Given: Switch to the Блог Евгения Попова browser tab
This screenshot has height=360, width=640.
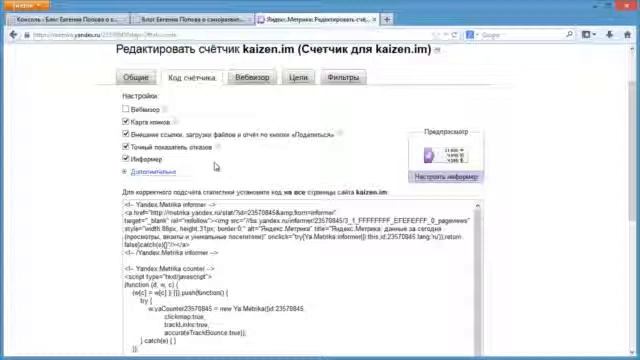Looking at the screenshot, I should pyautogui.click(x=192, y=19).
